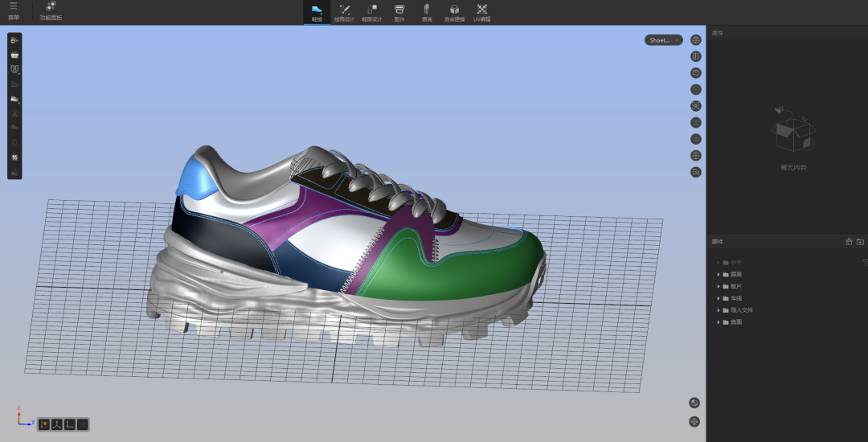Switch to the 鞋楦 tab
Viewport: 868px width, 442px height.
[x=317, y=11]
